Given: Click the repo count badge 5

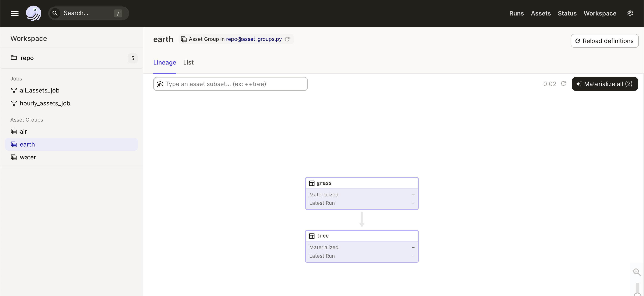Looking at the screenshot, I should click(133, 58).
